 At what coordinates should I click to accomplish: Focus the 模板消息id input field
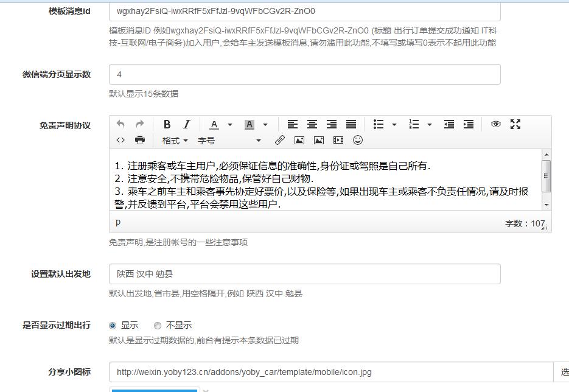[x=305, y=11]
